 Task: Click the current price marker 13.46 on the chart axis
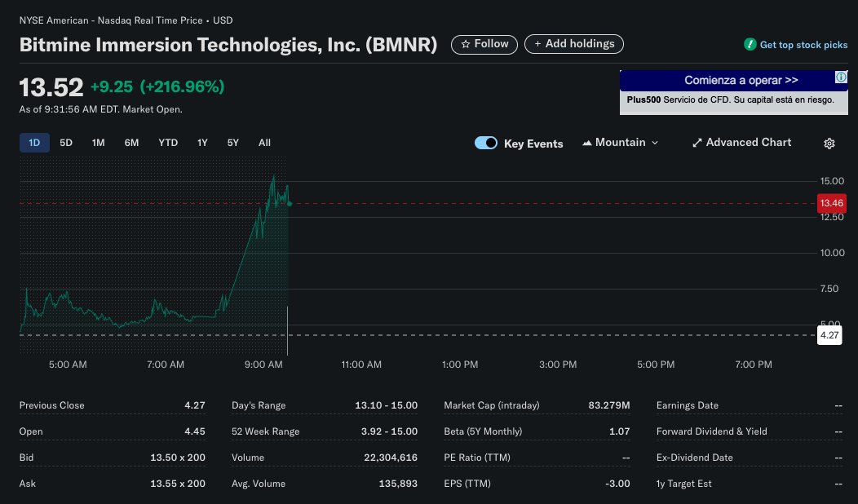coord(831,203)
